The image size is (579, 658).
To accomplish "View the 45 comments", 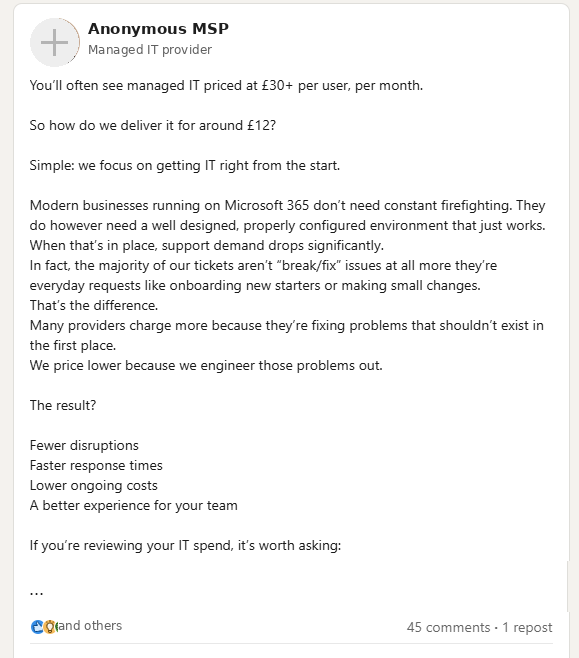I will (448, 627).
